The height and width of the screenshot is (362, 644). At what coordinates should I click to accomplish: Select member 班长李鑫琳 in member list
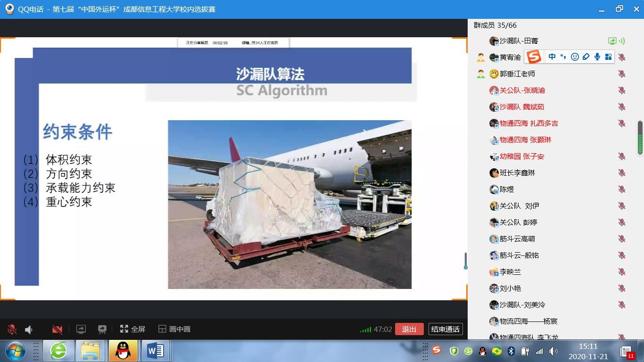click(x=517, y=173)
